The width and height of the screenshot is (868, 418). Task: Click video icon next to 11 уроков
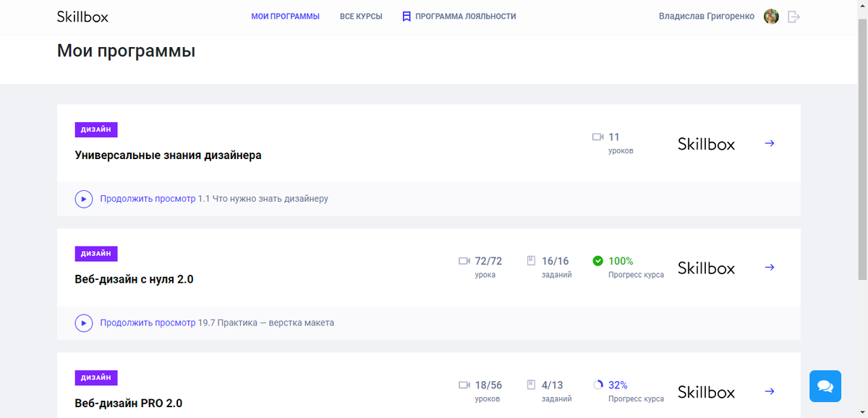click(597, 137)
